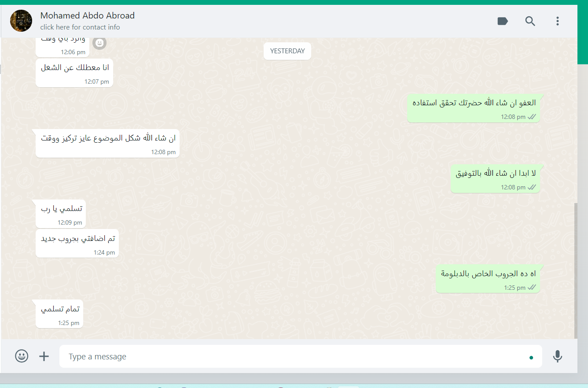The height and width of the screenshot is (388, 588).
Task: Click the last received message at 1:25 pm
Action: coord(59,314)
